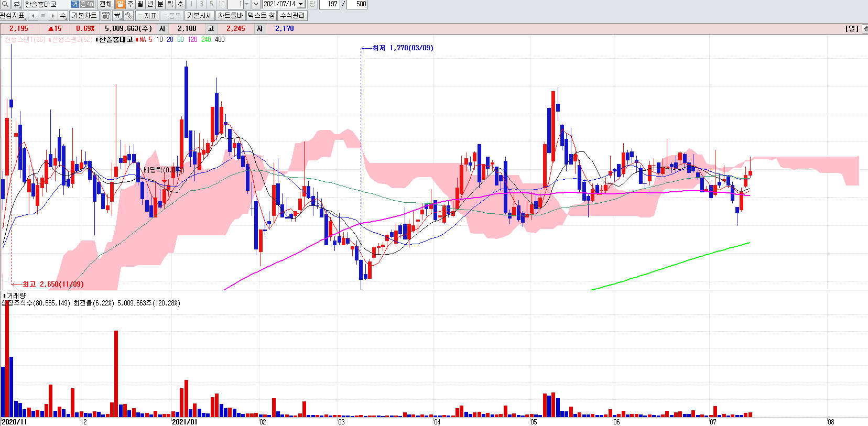Click the stop square playback button
Image resolution: width=868 pixels, height=426 pixels.
pos(43,16)
